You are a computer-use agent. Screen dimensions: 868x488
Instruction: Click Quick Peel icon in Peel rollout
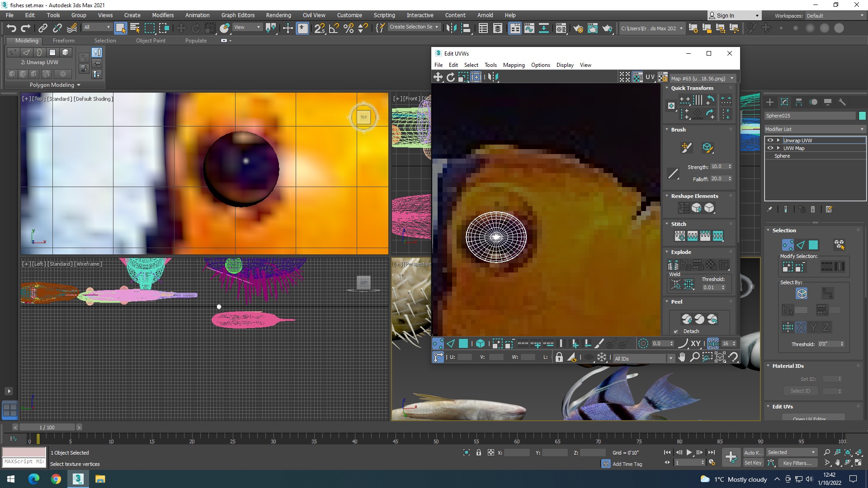(687, 319)
